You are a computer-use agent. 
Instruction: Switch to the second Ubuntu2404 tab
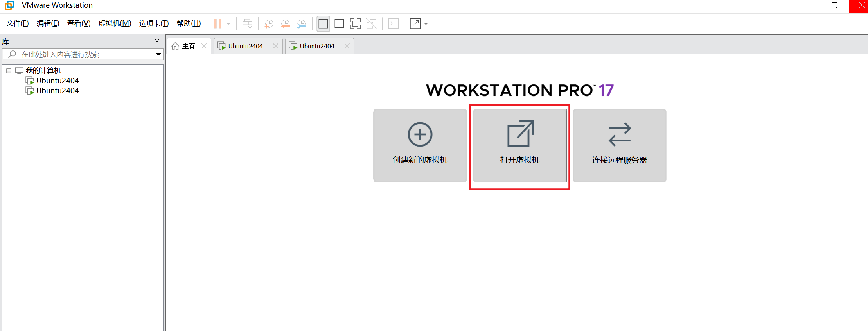[320, 46]
